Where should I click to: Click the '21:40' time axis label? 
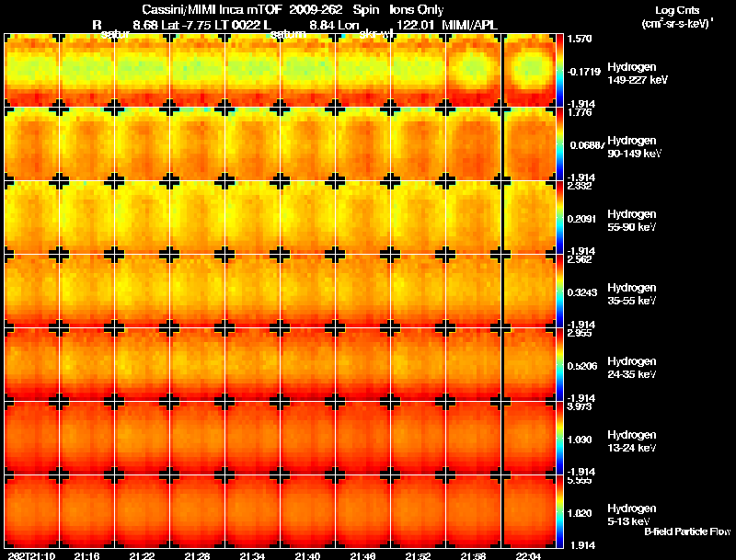[307, 555]
